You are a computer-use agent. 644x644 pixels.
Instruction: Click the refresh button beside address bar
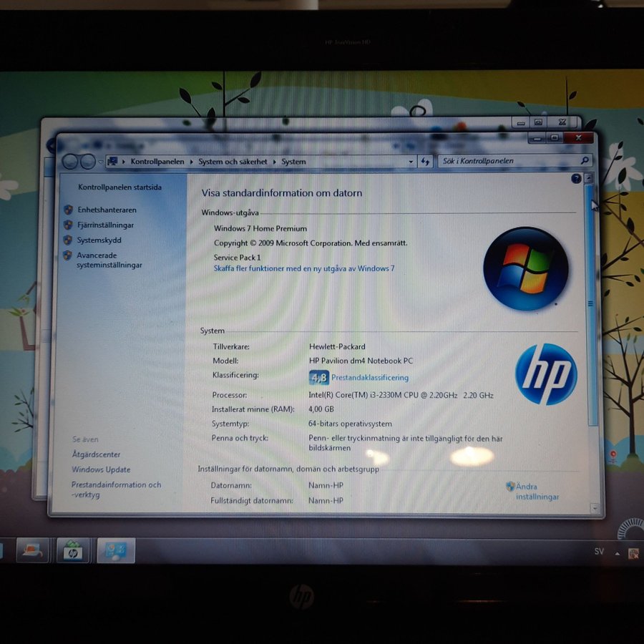coord(425,162)
